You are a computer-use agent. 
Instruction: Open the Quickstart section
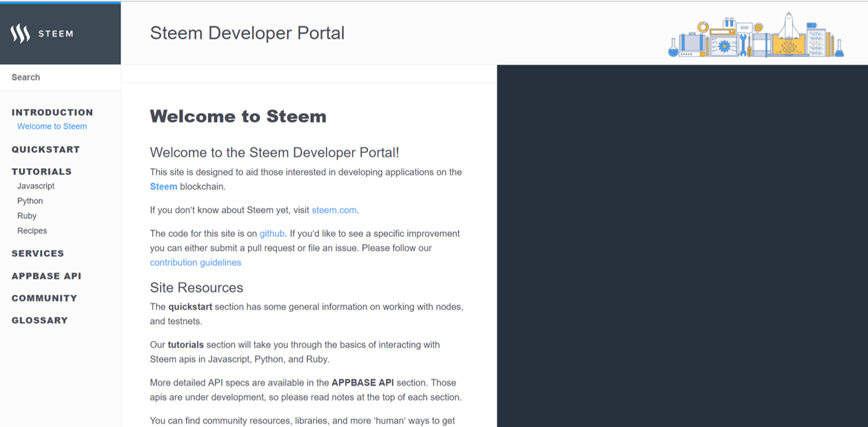45,149
